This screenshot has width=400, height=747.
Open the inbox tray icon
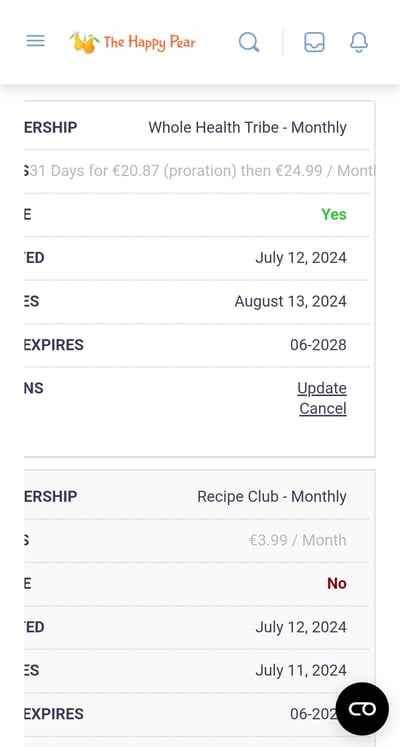pyautogui.click(x=314, y=42)
